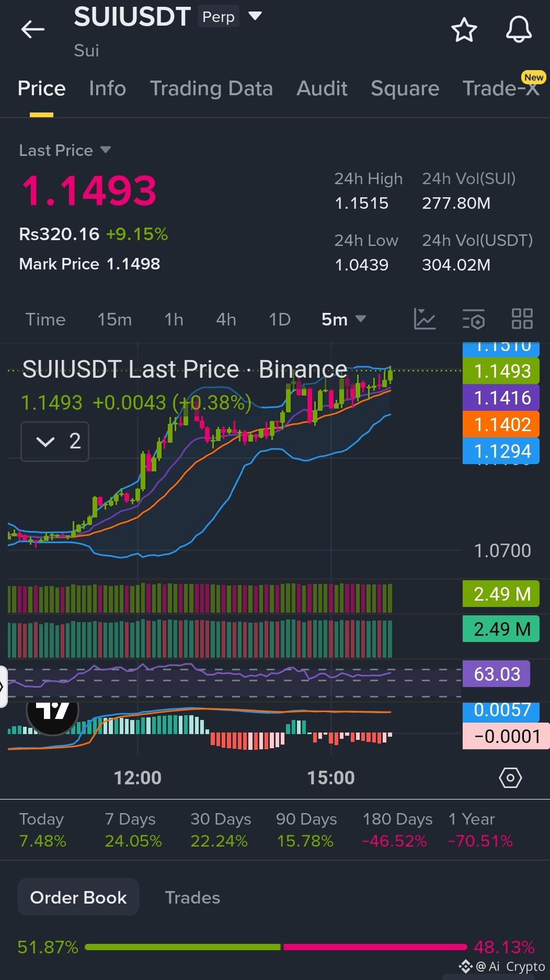Click the 90 Days 15.78% performance
This screenshot has height=980, width=550.
tap(306, 830)
